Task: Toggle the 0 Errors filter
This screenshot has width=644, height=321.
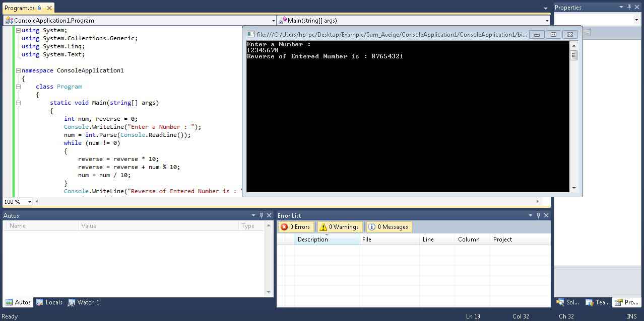Action: (296, 227)
